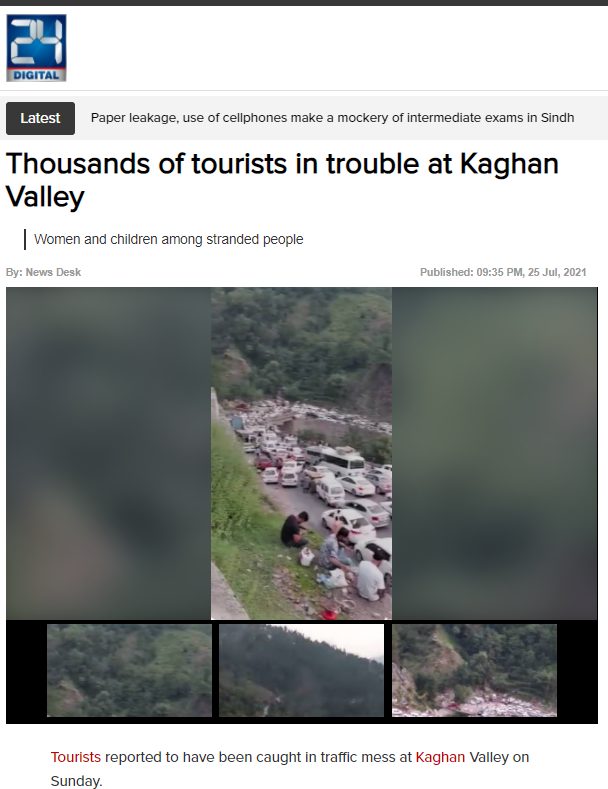Screen dimensions: 608x789
Task: Click the word Sunday in the article text
Action: click(76, 781)
